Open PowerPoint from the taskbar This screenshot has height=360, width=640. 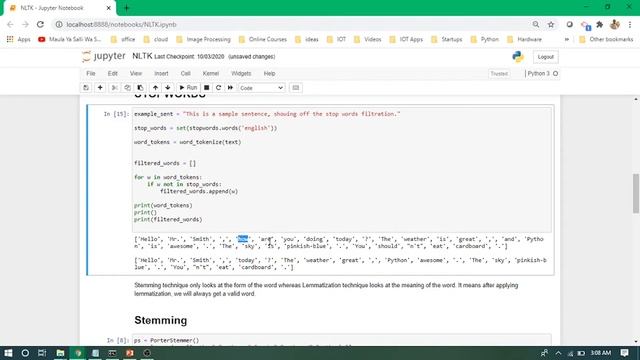click(130, 353)
